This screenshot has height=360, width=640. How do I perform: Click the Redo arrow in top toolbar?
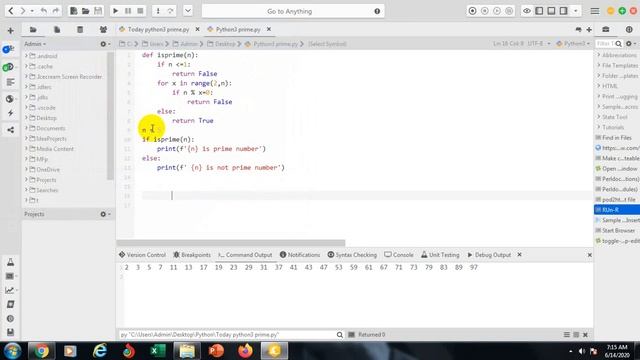(56, 11)
